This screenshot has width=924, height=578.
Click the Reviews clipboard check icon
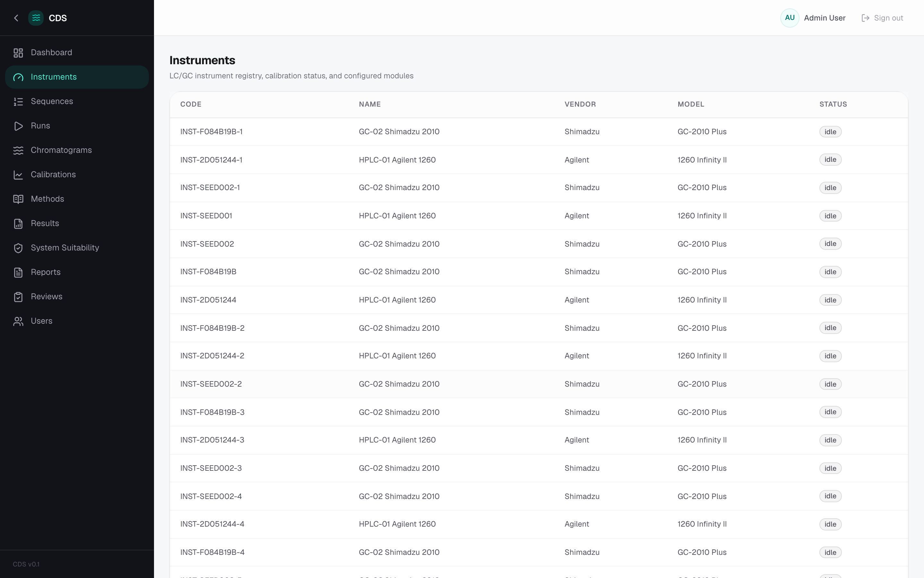click(x=18, y=297)
